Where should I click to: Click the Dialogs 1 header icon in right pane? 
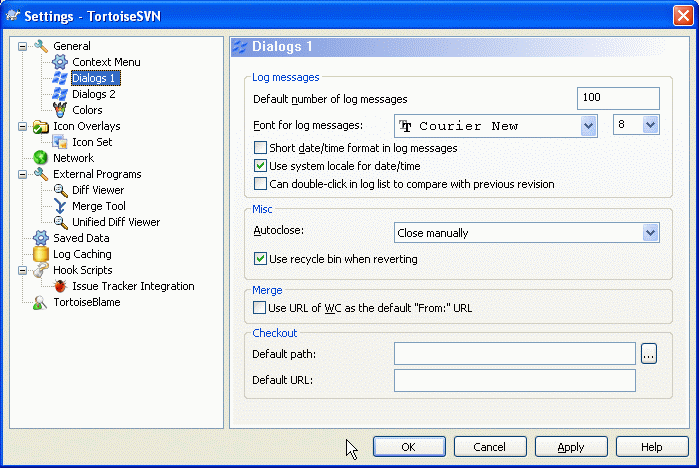[x=240, y=46]
